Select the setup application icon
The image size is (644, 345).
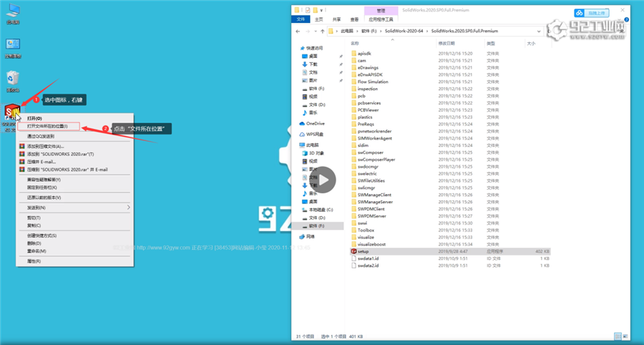coord(354,251)
